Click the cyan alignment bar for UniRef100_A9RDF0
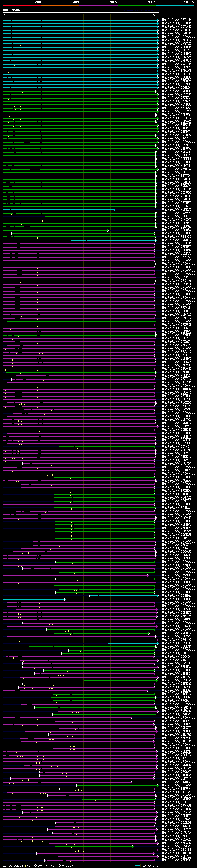The height and width of the screenshot is (868, 197). (x=114, y=240)
